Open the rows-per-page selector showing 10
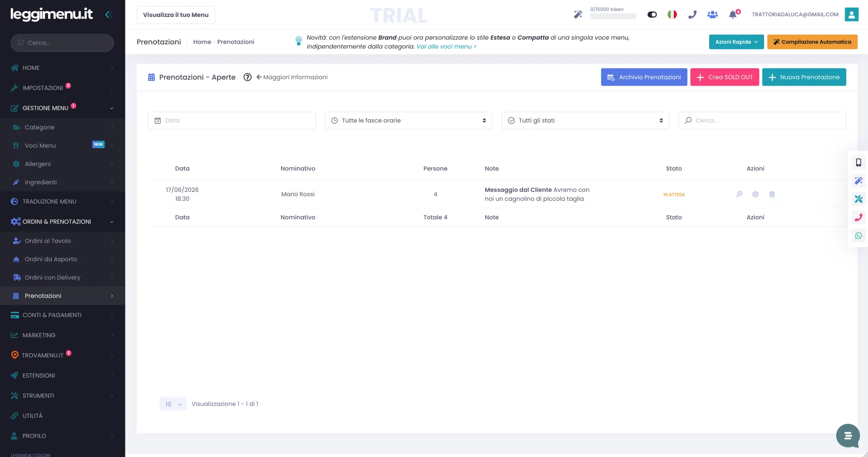This screenshot has height=457, width=868. pos(173,404)
